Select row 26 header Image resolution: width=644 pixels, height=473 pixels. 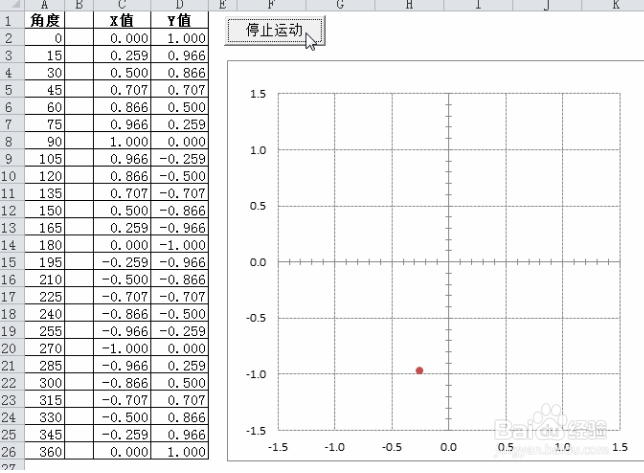[12, 452]
